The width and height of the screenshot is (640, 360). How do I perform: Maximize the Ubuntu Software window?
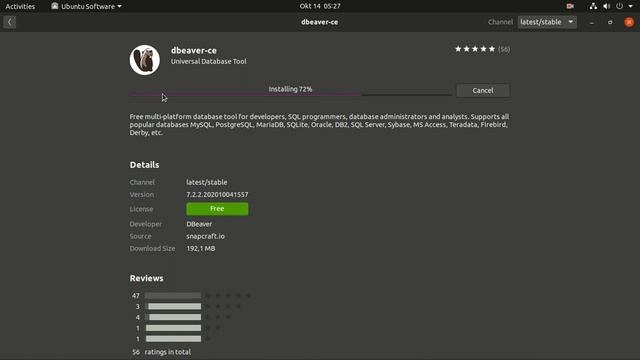[x=610, y=22]
